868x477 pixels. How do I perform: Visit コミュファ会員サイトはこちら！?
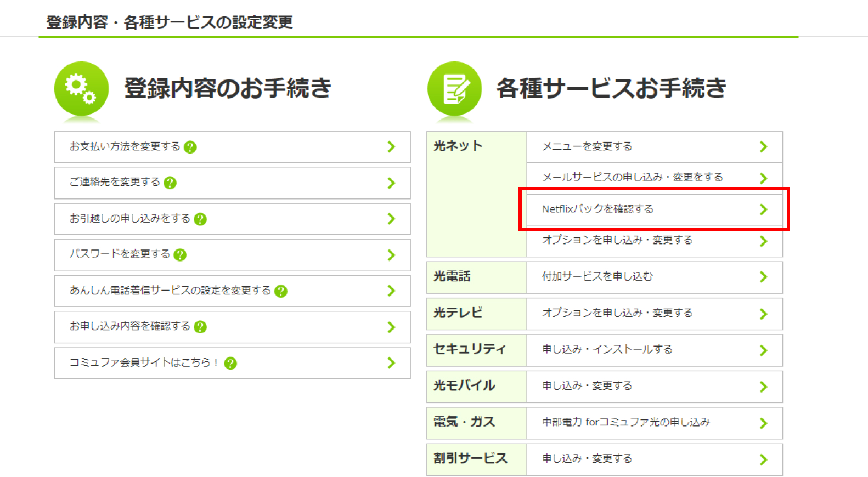232,363
